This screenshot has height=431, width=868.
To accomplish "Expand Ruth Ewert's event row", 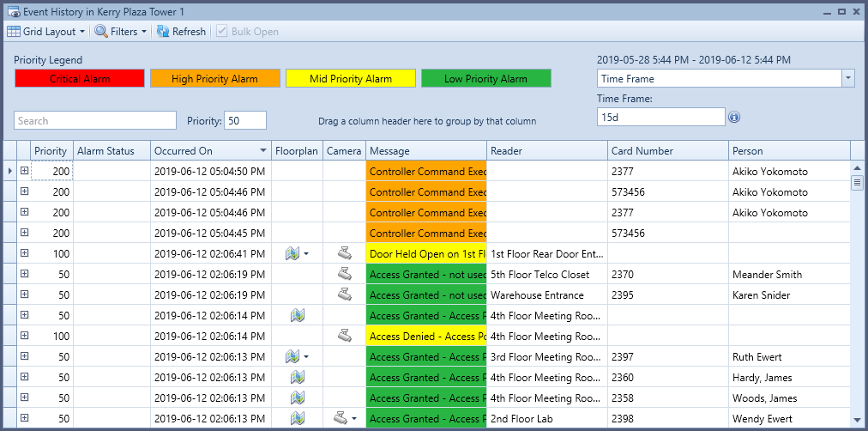I will (x=24, y=356).
